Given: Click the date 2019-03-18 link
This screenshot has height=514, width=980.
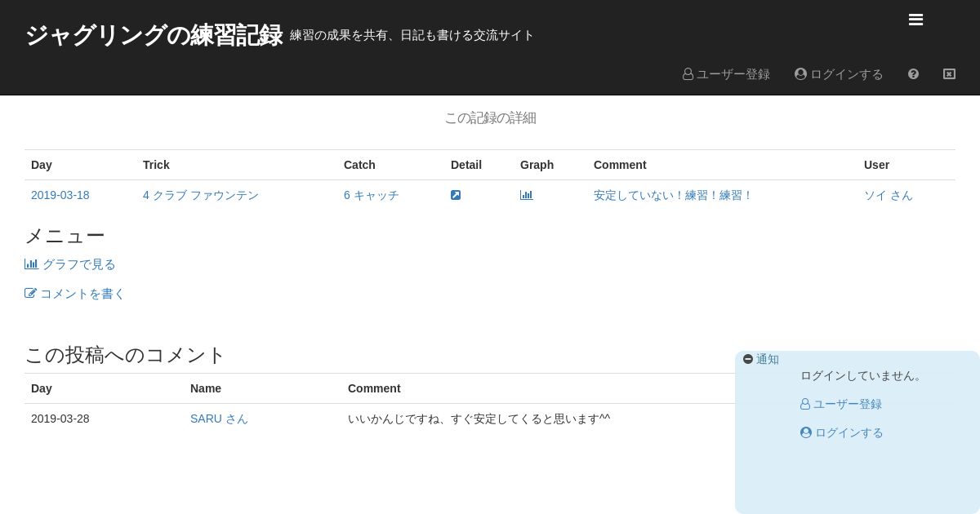Looking at the screenshot, I should click(60, 196).
